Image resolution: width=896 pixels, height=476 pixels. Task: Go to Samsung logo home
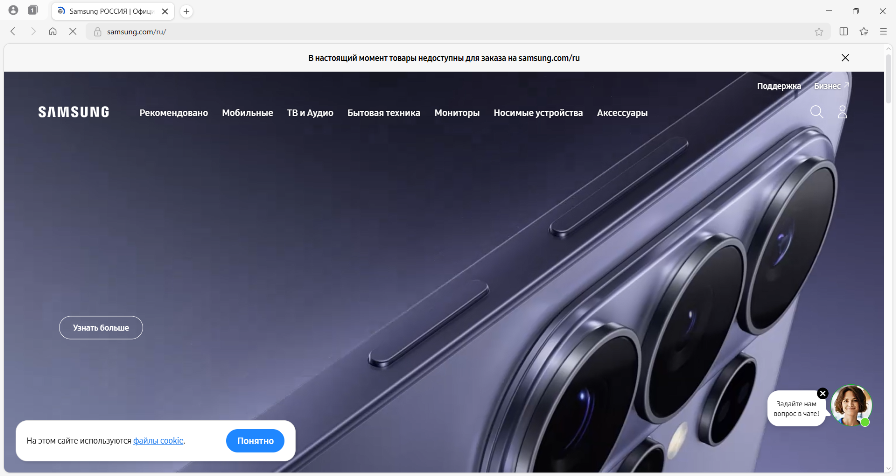74,112
